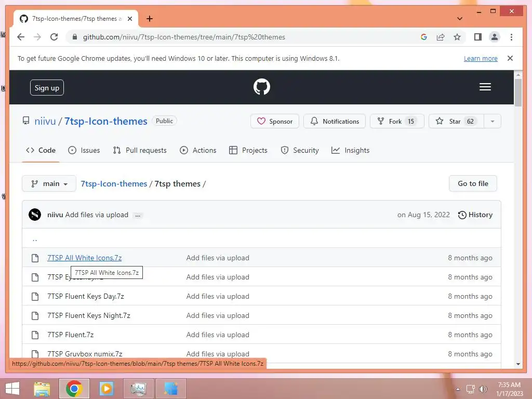
Task: Open the Projects tab
Action: pos(248,150)
